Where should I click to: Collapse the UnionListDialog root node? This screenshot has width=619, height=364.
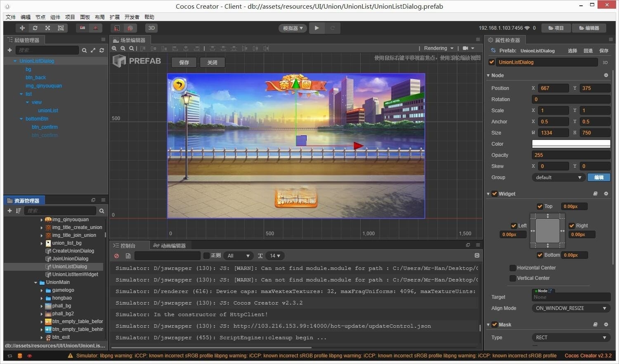click(x=15, y=61)
